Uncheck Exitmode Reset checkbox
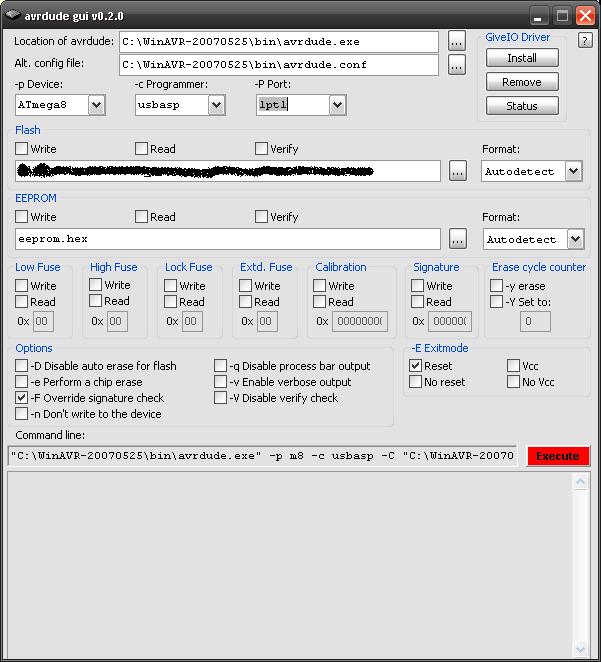This screenshot has width=601, height=662. [x=416, y=366]
